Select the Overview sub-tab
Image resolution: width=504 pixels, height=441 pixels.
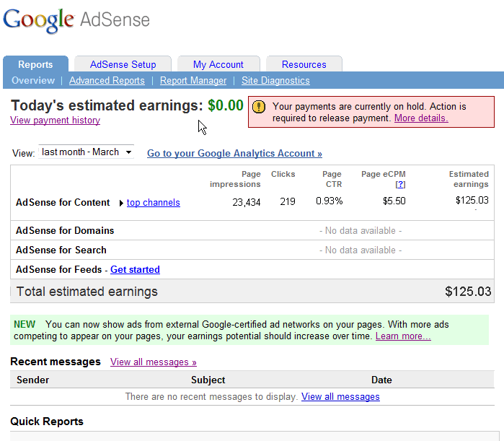click(33, 80)
